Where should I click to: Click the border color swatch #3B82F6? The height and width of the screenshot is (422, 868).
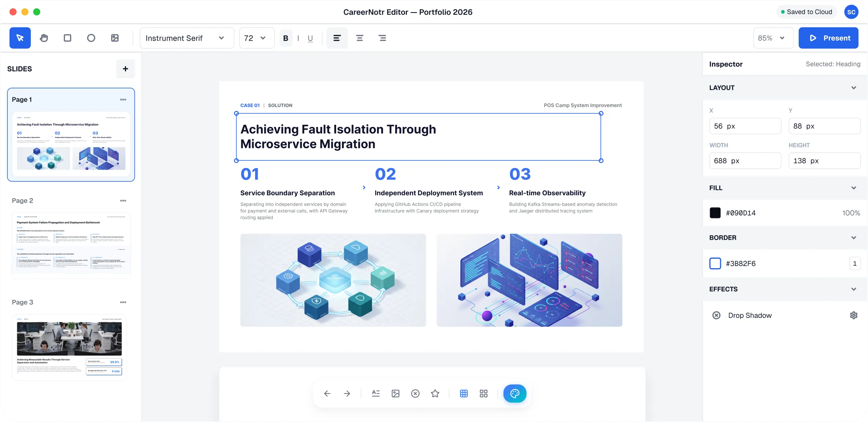[715, 263]
